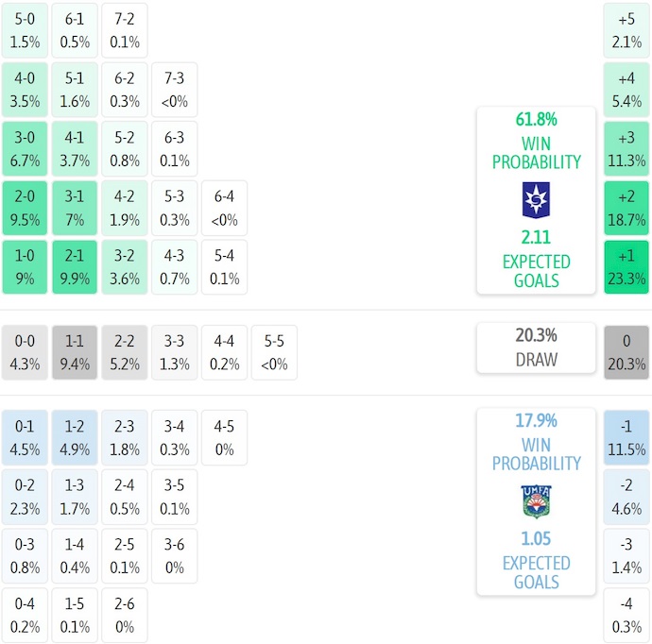
Task: Select the 5-0 score cell
Action: point(25,30)
